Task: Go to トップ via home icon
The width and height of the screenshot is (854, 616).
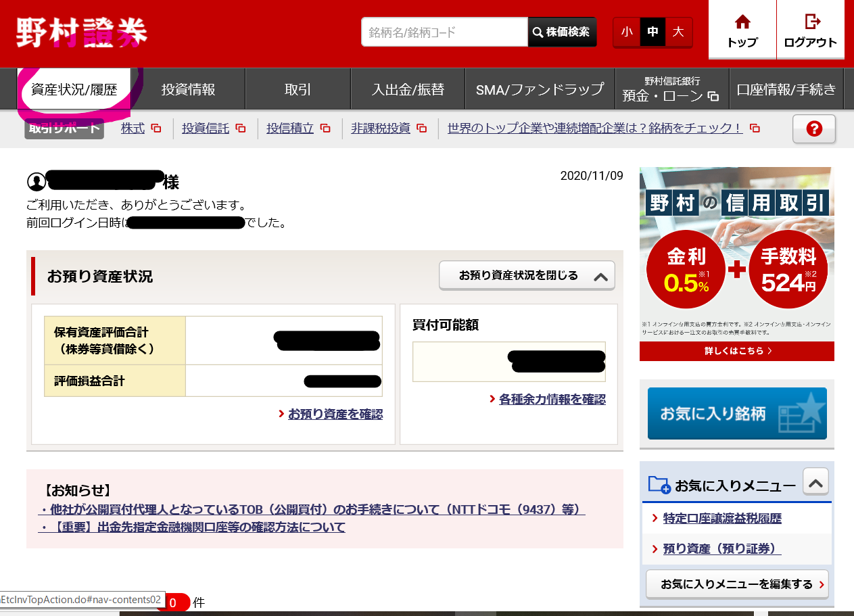Action: tap(742, 30)
